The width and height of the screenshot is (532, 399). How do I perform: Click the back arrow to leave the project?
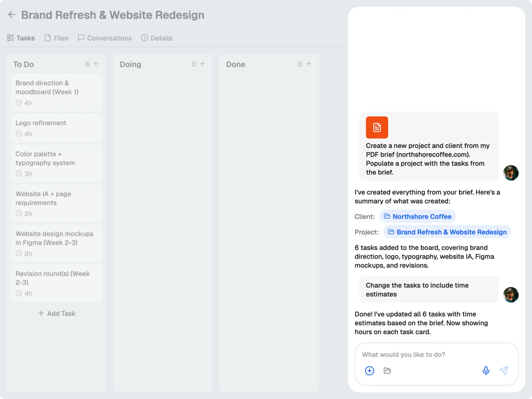coord(11,14)
